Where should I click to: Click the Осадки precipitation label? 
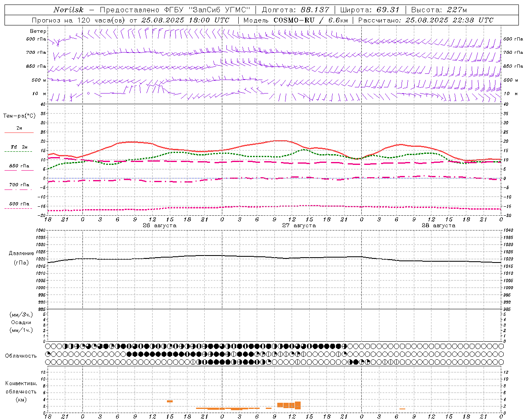click(x=21, y=322)
